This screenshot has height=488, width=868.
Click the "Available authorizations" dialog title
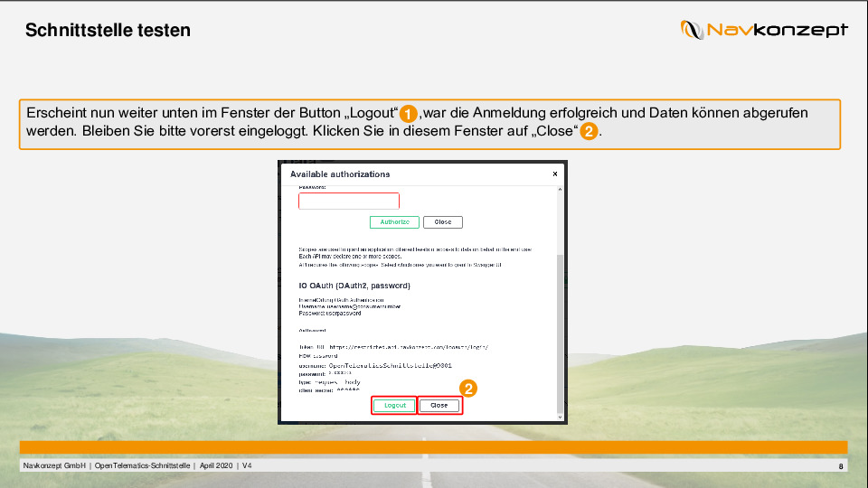340,174
